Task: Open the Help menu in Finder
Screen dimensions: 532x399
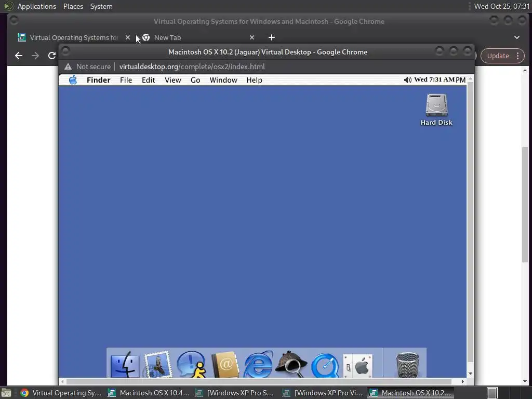Action: point(254,80)
